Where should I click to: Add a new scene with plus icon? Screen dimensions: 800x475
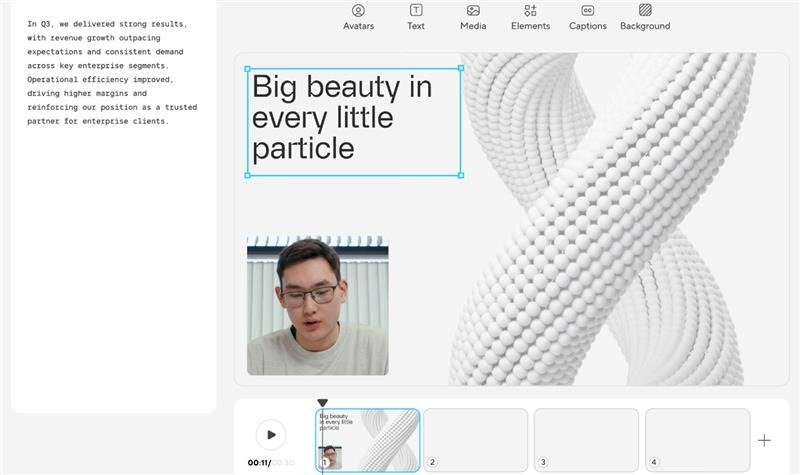764,440
